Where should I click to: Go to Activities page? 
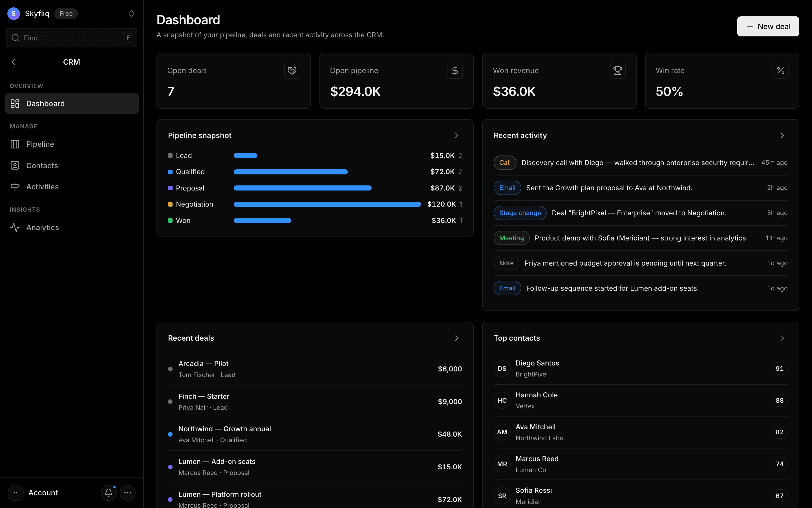(x=71, y=187)
